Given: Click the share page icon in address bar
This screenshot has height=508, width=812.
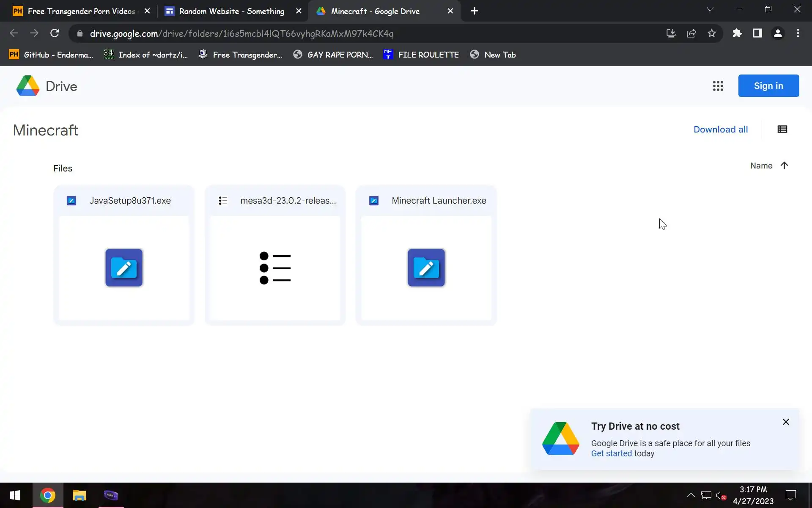Looking at the screenshot, I should pos(691,33).
